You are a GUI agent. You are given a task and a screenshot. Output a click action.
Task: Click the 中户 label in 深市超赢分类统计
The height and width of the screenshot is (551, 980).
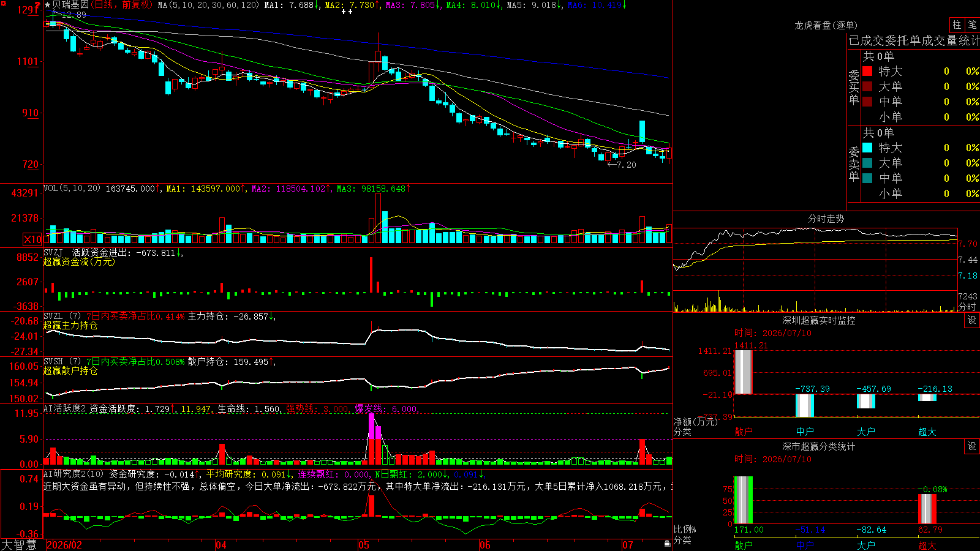[x=805, y=545]
